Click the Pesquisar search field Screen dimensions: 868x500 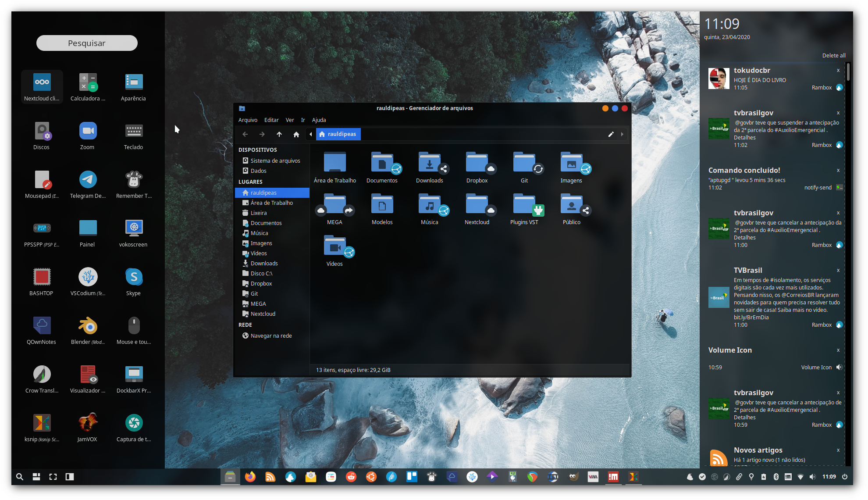tap(87, 43)
